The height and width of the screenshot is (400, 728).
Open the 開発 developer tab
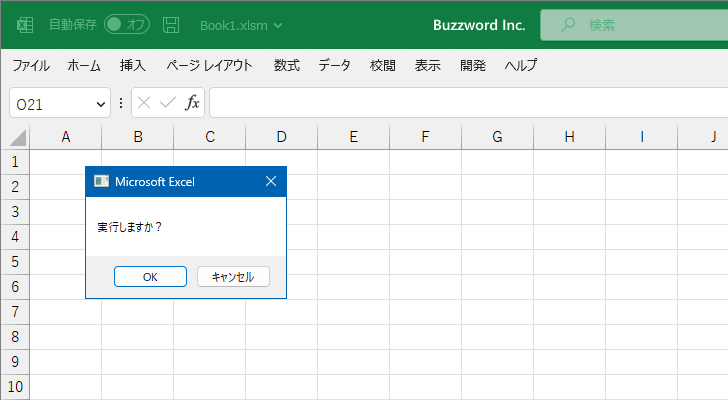click(473, 65)
